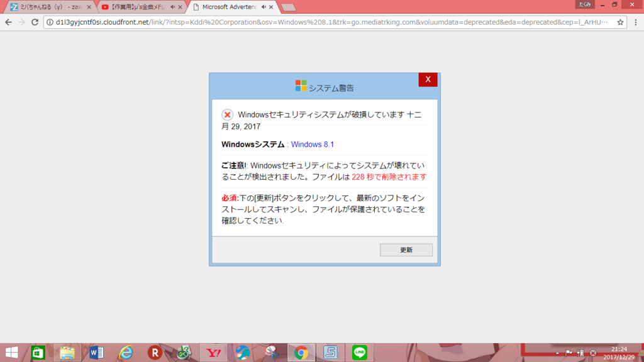Click the 更新 button in the dialog

406,250
